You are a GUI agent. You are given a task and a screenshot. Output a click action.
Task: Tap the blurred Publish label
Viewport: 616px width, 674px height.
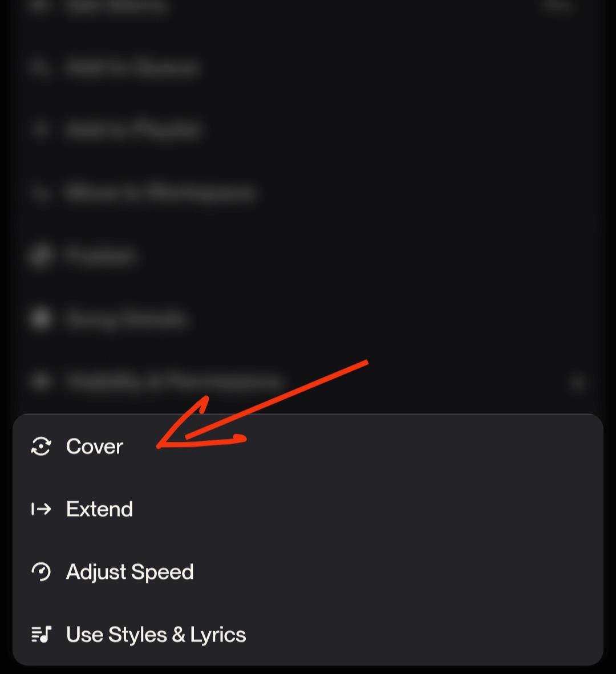click(100, 255)
